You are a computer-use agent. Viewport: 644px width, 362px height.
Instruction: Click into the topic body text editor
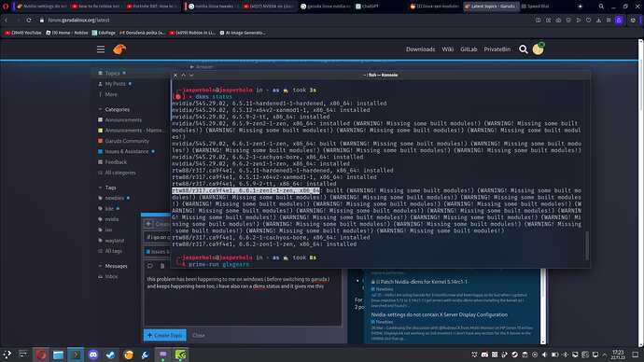pyautogui.click(x=243, y=299)
